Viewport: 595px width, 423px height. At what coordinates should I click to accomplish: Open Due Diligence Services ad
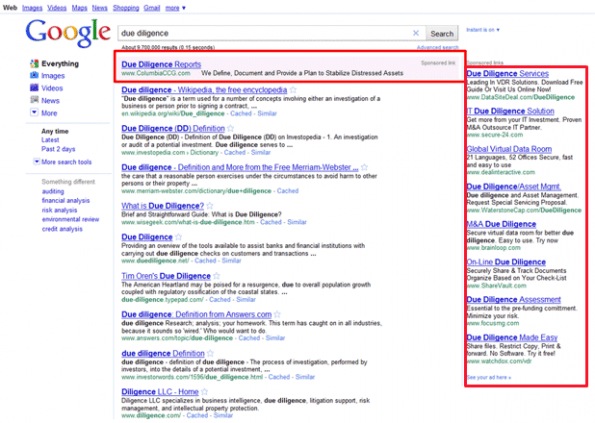(508, 74)
